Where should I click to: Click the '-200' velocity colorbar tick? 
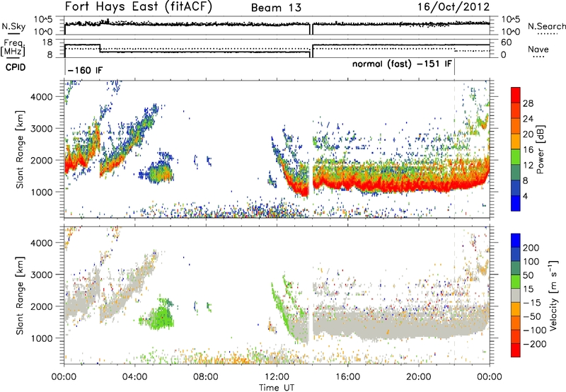pos(535,344)
